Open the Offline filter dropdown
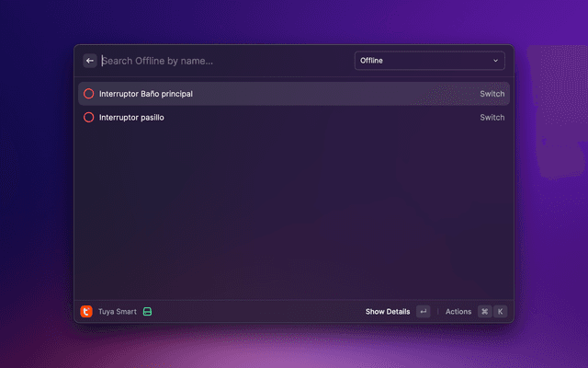This screenshot has width=588, height=368. [429, 61]
